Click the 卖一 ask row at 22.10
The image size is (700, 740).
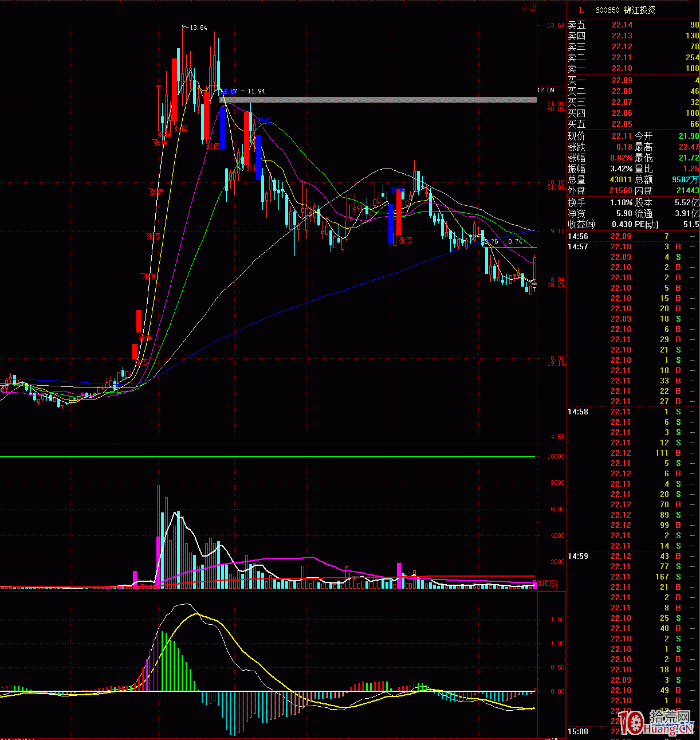pyautogui.click(x=633, y=68)
